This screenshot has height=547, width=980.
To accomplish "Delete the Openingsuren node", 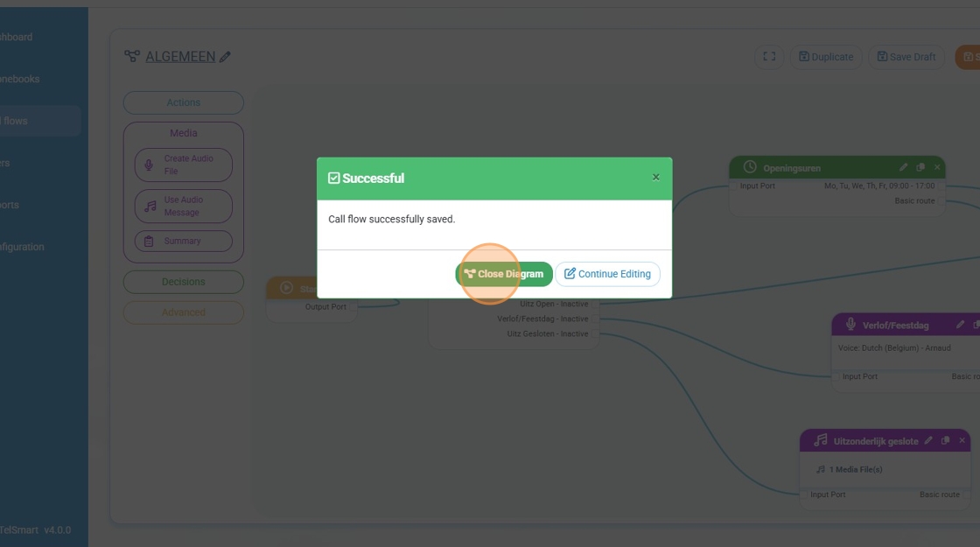I will coord(937,167).
